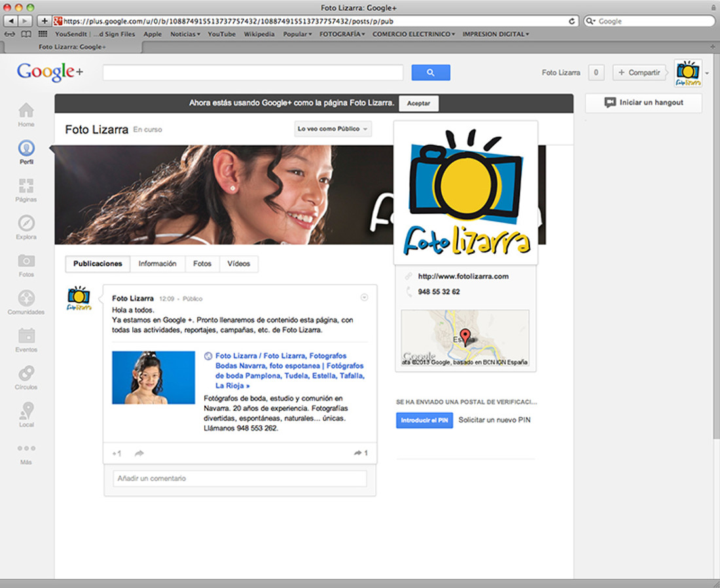Click the Safari forward arrow
This screenshot has height=588, width=720.
26,21
